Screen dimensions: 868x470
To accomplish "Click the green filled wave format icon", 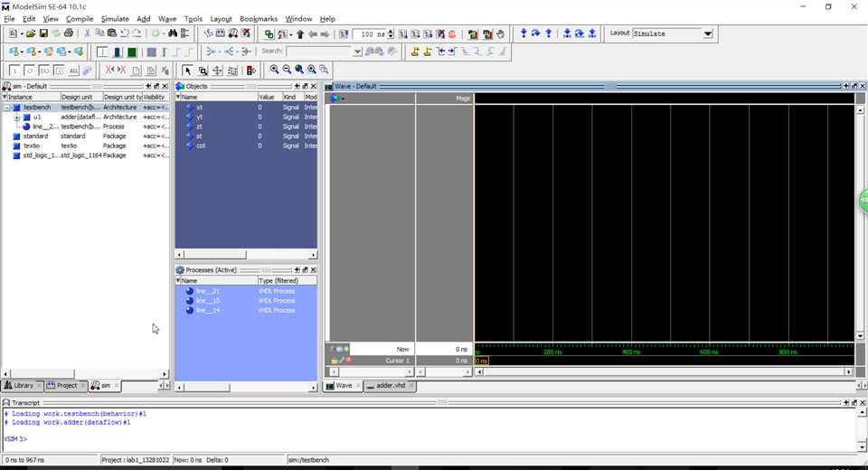I will pyautogui.click(x=132, y=52).
